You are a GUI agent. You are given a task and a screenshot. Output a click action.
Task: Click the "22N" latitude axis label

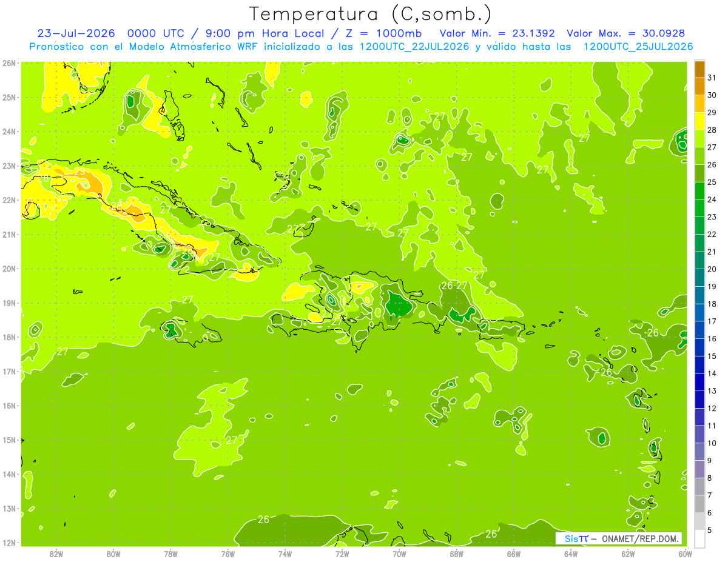(x=9, y=200)
